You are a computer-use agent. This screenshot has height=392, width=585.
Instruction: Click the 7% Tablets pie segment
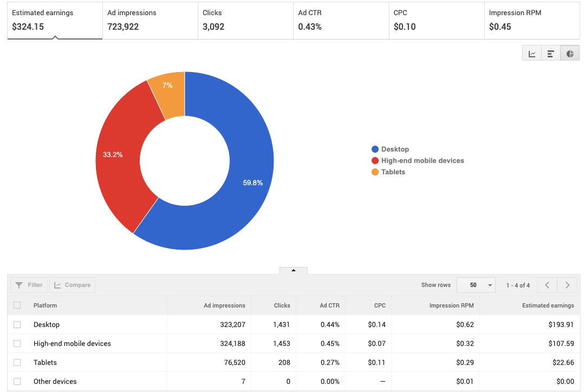167,85
